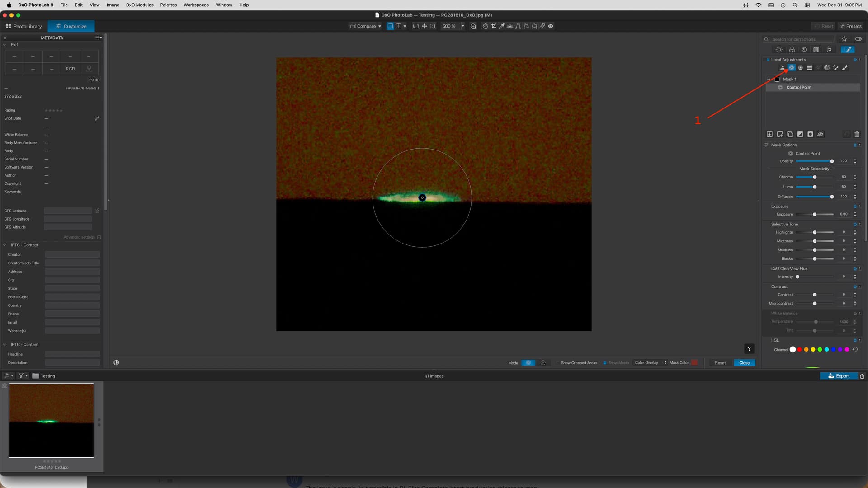Select the Graduated Filter mask tool
Viewport: 868px width, 488px height.
(x=809, y=68)
